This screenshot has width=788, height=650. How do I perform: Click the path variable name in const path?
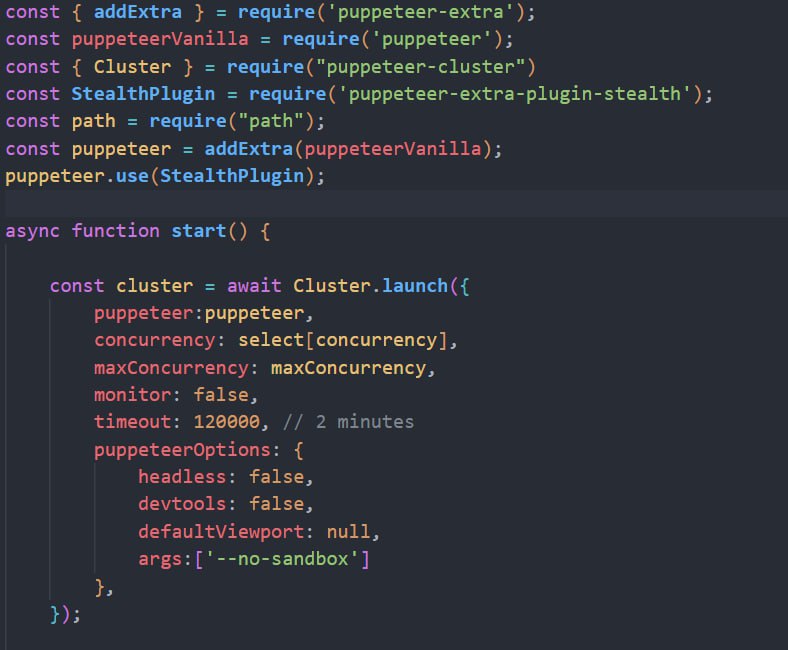(x=93, y=122)
